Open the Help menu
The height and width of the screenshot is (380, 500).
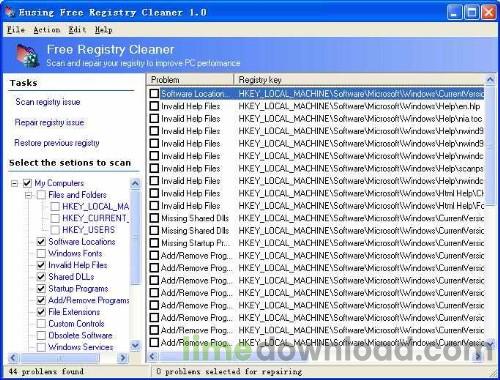103,30
